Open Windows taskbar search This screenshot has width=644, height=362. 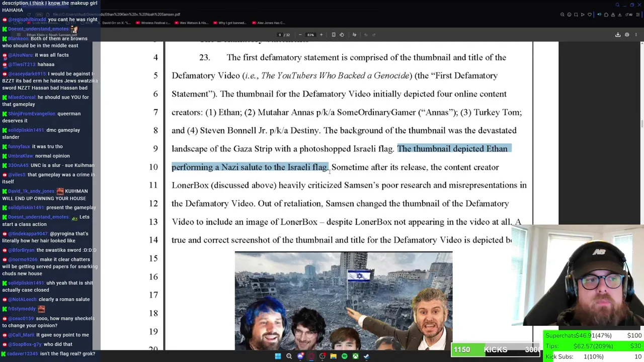[x=289, y=356]
